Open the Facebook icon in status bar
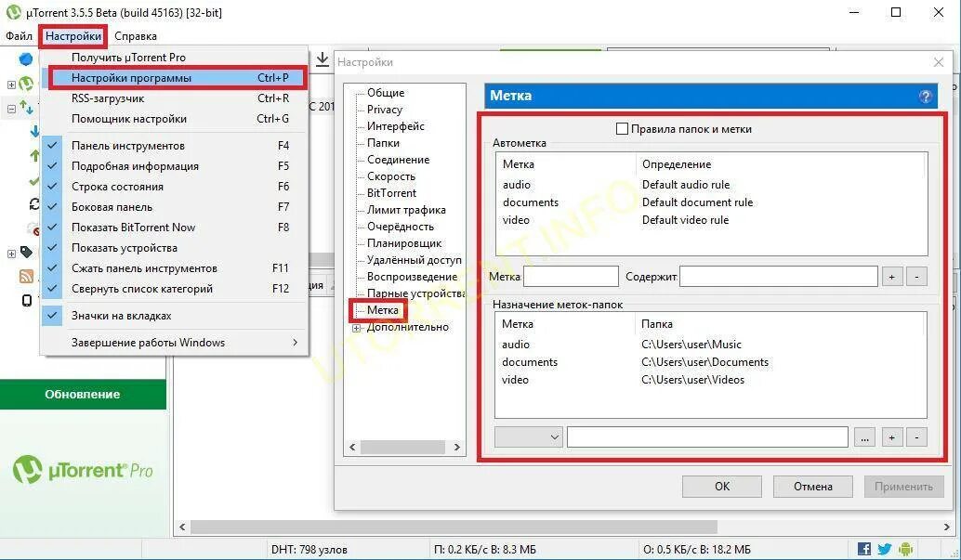 [864, 549]
